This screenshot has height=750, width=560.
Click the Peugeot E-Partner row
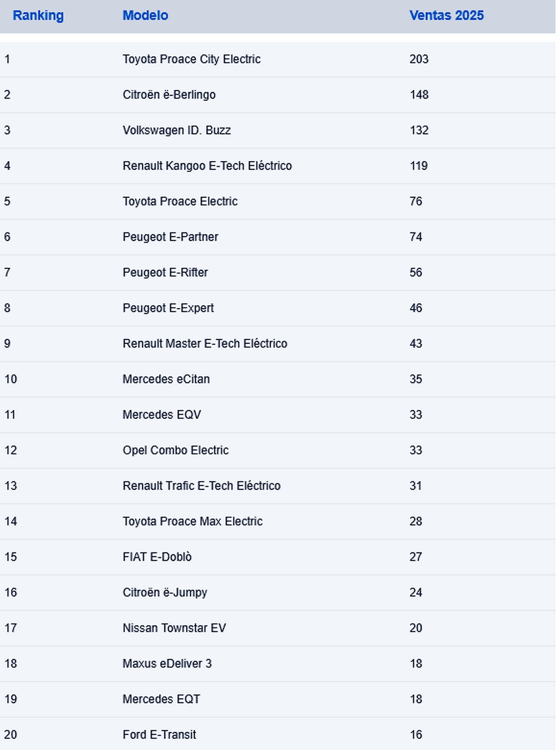click(x=278, y=237)
